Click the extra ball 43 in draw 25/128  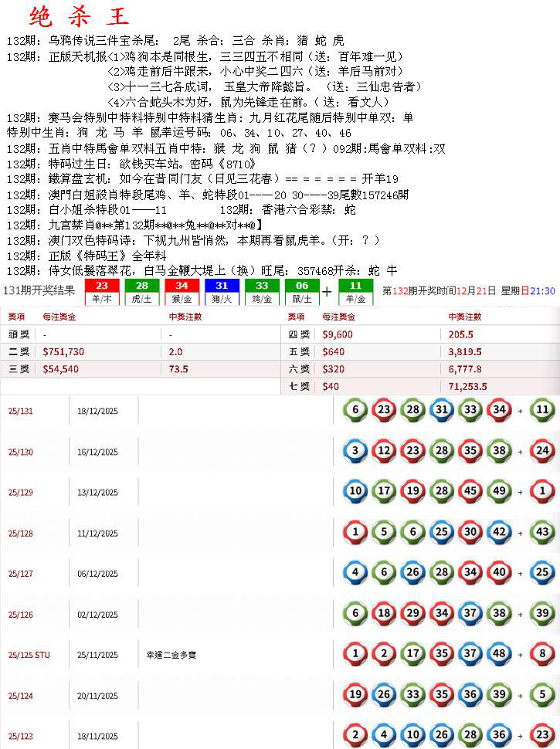pos(543,532)
